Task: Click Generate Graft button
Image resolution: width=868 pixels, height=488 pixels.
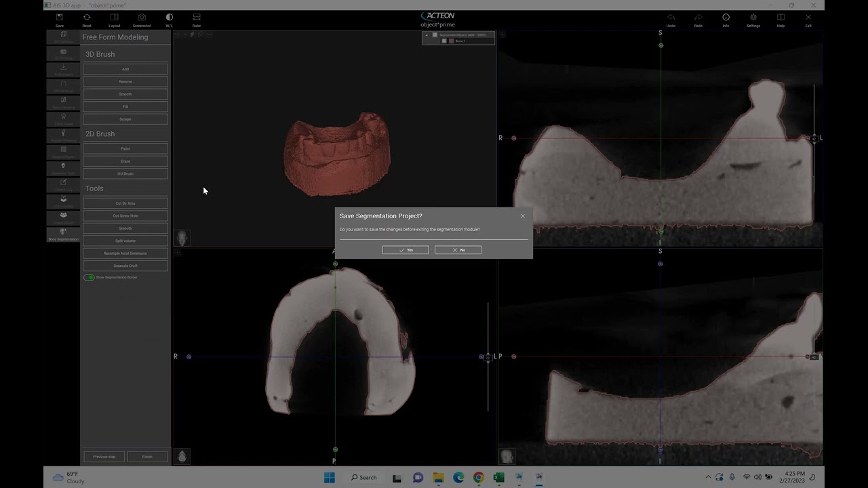Action: click(x=125, y=266)
